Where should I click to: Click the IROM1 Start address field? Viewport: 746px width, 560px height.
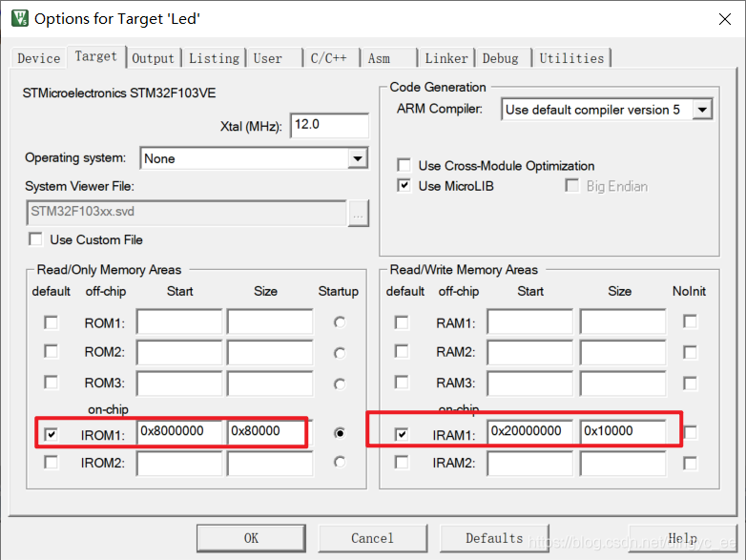click(x=179, y=431)
